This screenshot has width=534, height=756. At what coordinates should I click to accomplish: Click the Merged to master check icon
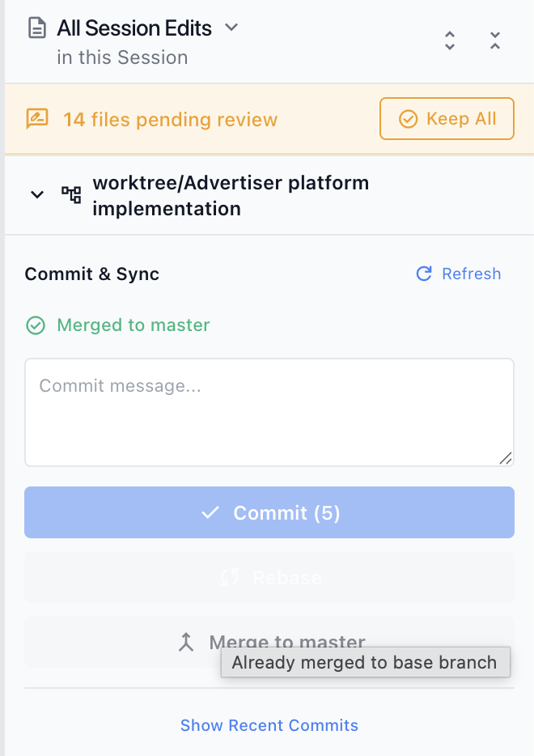coord(36,325)
